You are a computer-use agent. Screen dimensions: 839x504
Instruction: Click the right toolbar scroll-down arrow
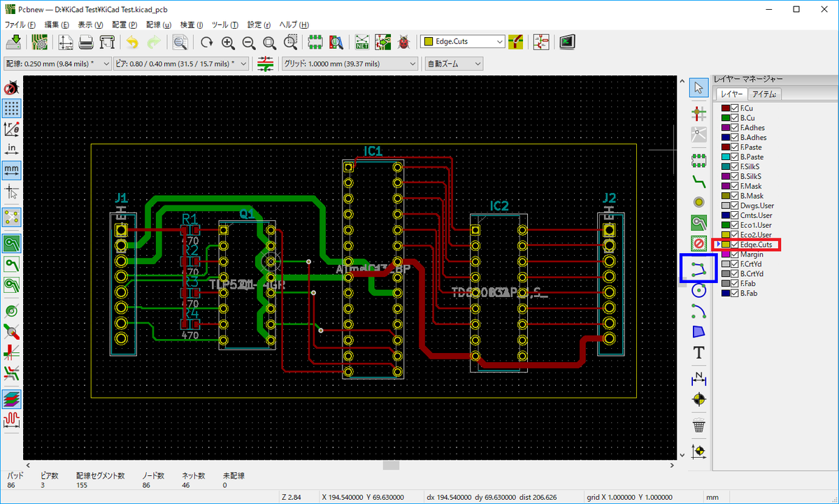pyautogui.click(x=684, y=454)
